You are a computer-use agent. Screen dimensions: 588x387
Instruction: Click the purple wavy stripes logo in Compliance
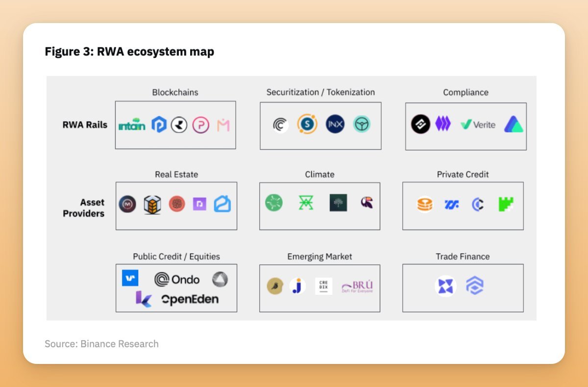[x=443, y=124]
